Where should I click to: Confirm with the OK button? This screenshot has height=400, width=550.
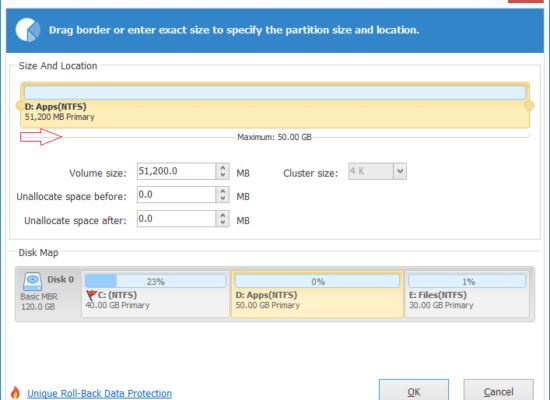coord(414,391)
